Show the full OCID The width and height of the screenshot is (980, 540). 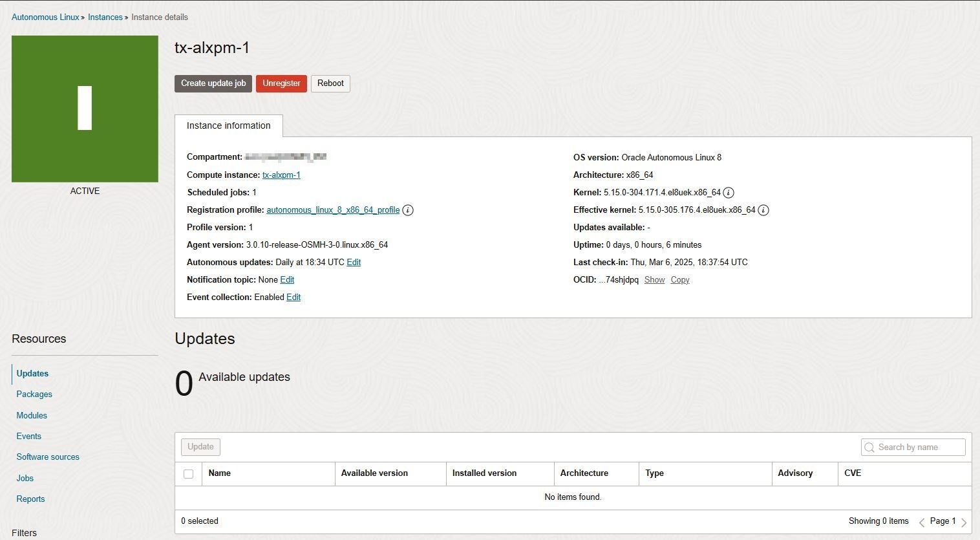pyautogui.click(x=654, y=280)
